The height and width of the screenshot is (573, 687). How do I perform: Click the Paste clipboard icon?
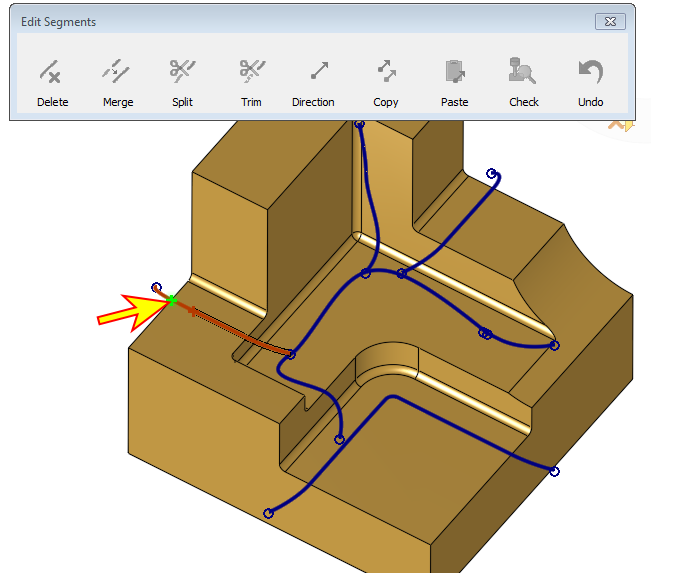454,82
